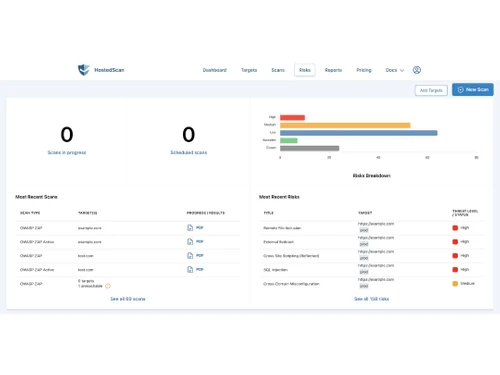Click red threat swatch for External Redirect
500x375 pixels.
point(455,242)
